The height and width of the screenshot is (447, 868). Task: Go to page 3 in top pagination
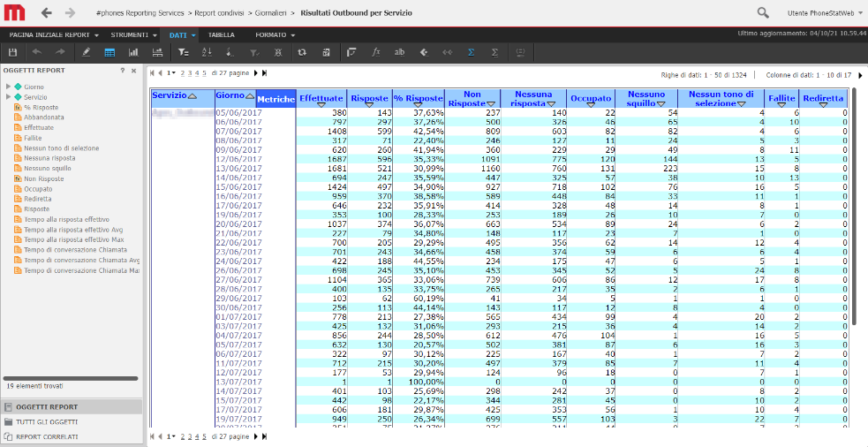coord(189,73)
